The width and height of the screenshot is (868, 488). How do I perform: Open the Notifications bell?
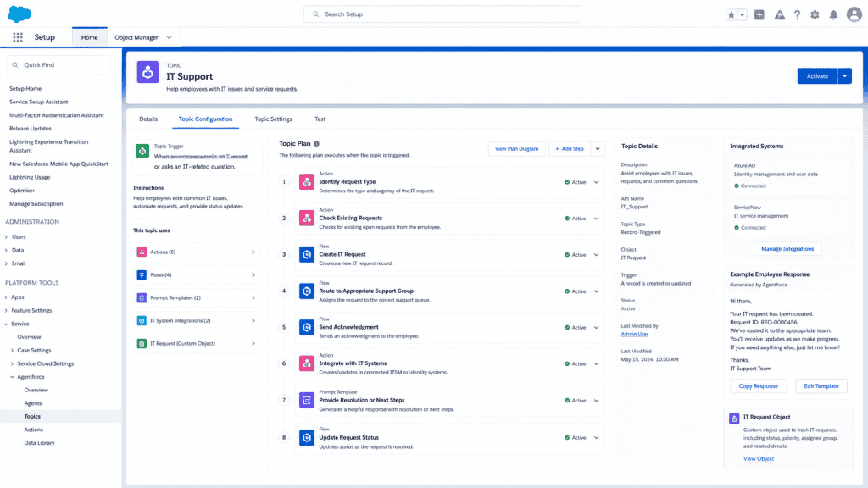[x=833, y=15]
